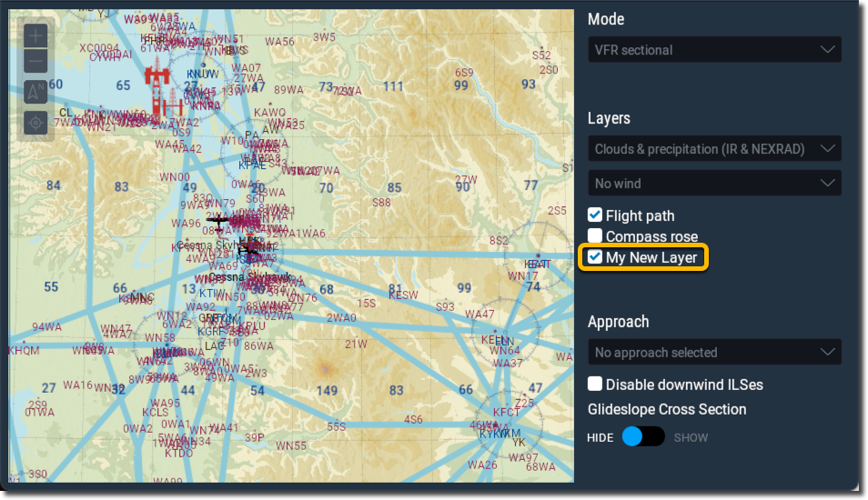
Task: Open the No approach selected dropdown
Action: pyautogui.click(x=714, y=353)
